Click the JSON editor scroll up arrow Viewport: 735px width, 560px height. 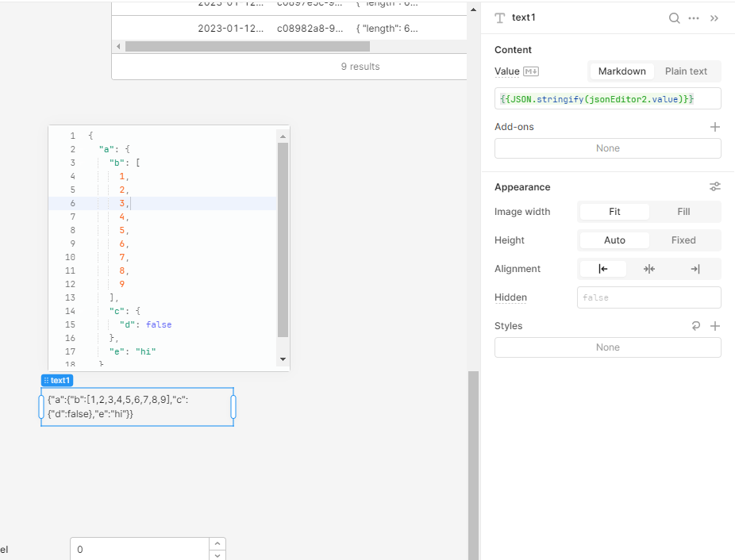point(283,136)
